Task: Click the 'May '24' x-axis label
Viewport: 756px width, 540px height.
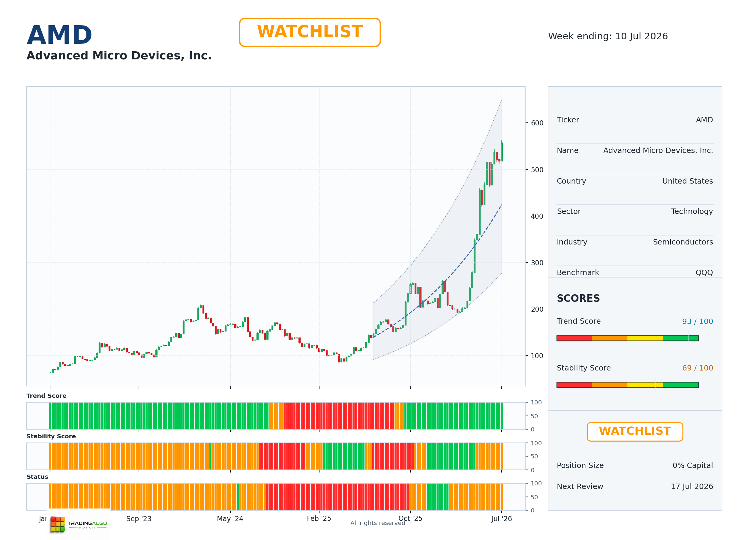Action: coord(230,519)
